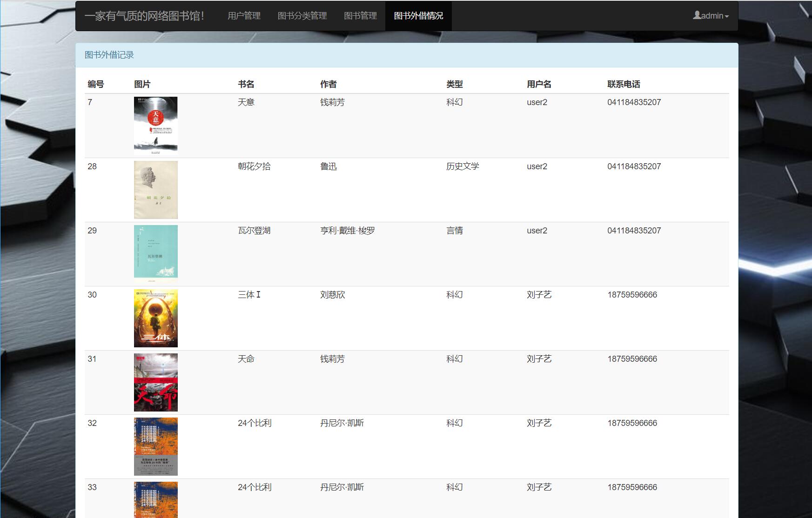This screenshot has height=518, width=812.
Task: Click the book title 瓦尔登湖
Action: tap(254, 231)
